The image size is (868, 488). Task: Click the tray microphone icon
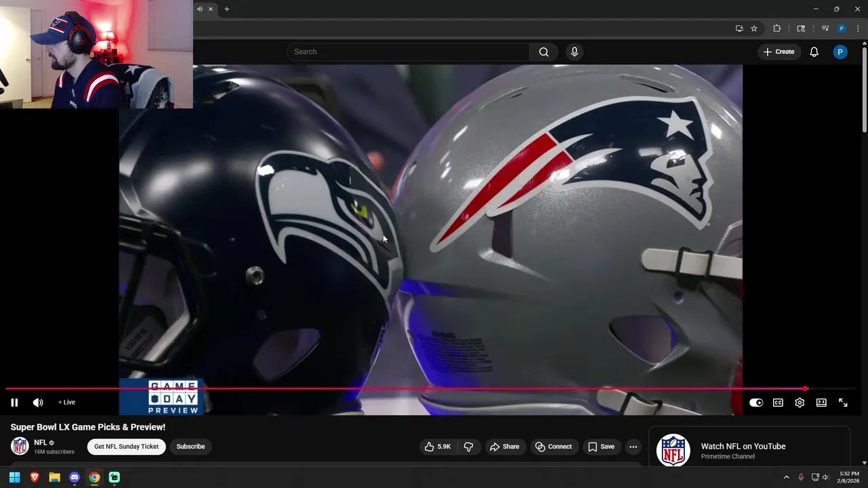click(801, 477)
